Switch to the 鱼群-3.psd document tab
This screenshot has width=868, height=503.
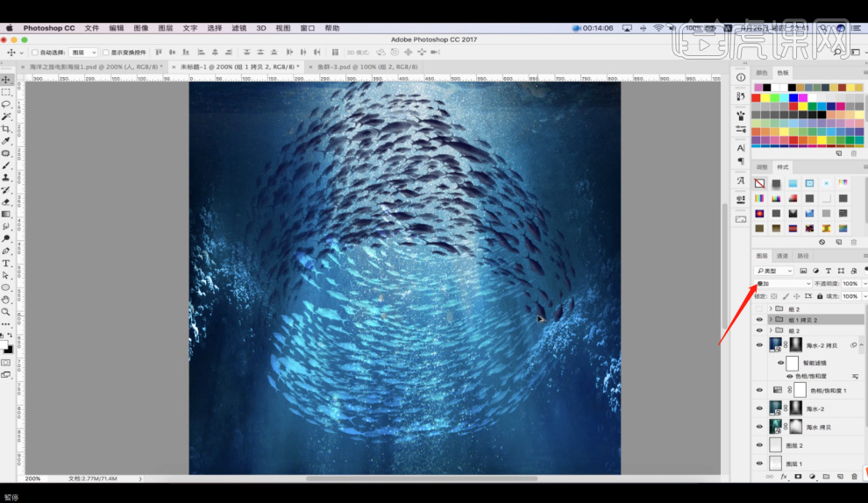tap(367, 67)
